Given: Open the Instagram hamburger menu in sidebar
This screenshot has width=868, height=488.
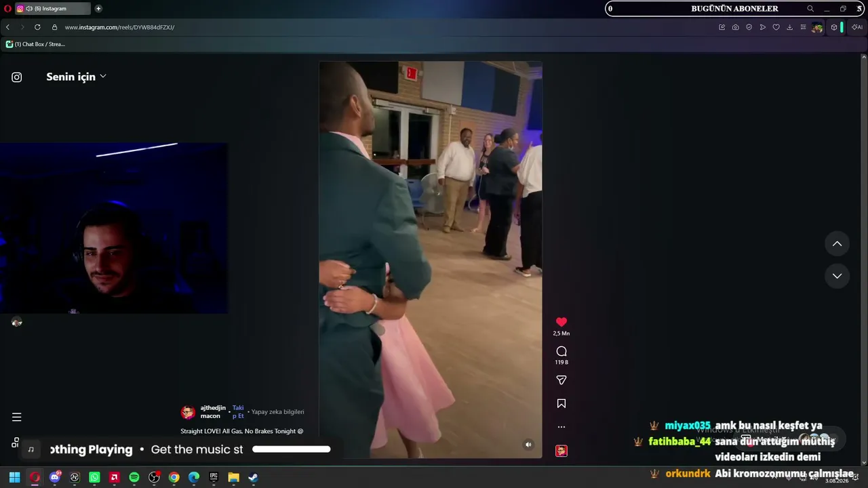Looking at the screenshot, I should click(x=17, y=418).
